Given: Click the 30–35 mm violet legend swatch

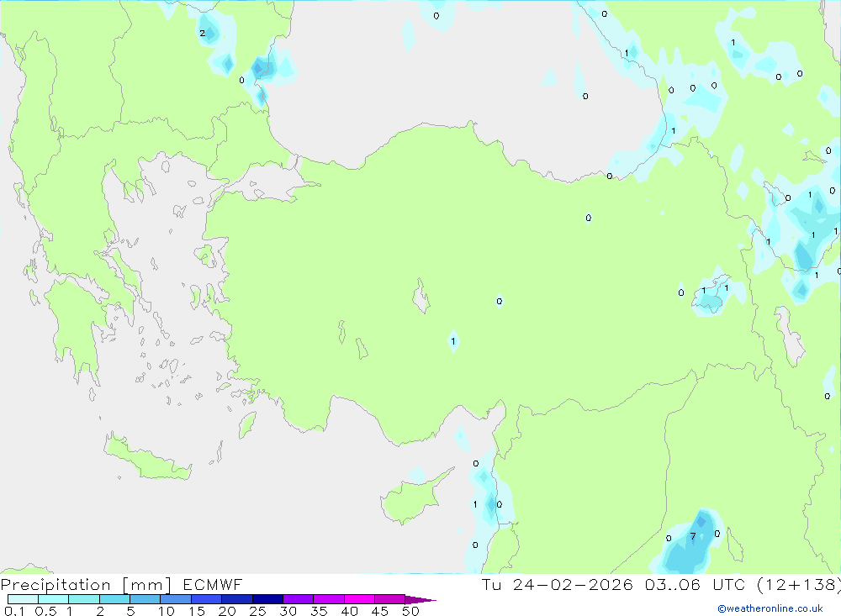Looking at the screenshot, I should tap(299, 599).
